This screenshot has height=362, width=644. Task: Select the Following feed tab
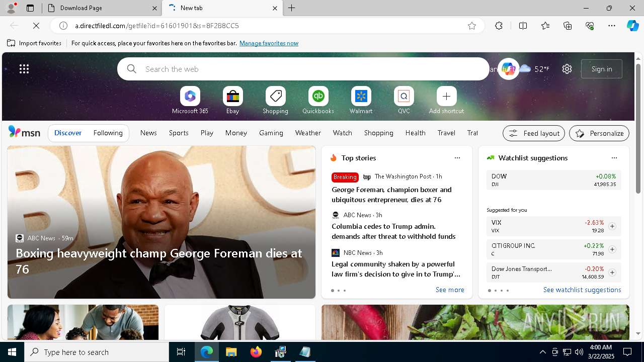tap(108, 133)
